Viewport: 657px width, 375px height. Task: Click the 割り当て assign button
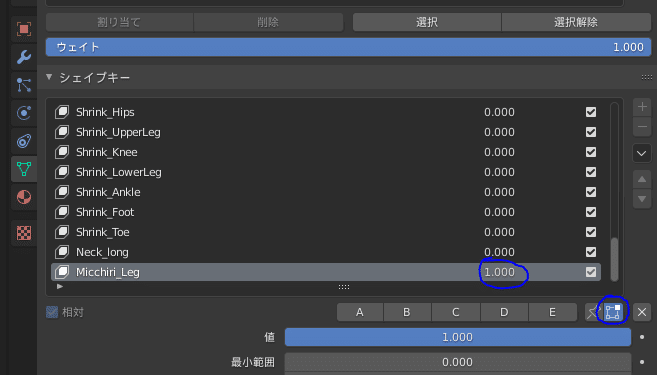click(119, 22)
